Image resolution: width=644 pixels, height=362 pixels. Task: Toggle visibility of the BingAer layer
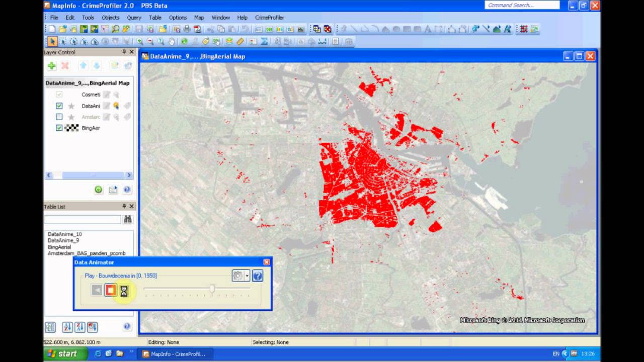tap(59, 128)
